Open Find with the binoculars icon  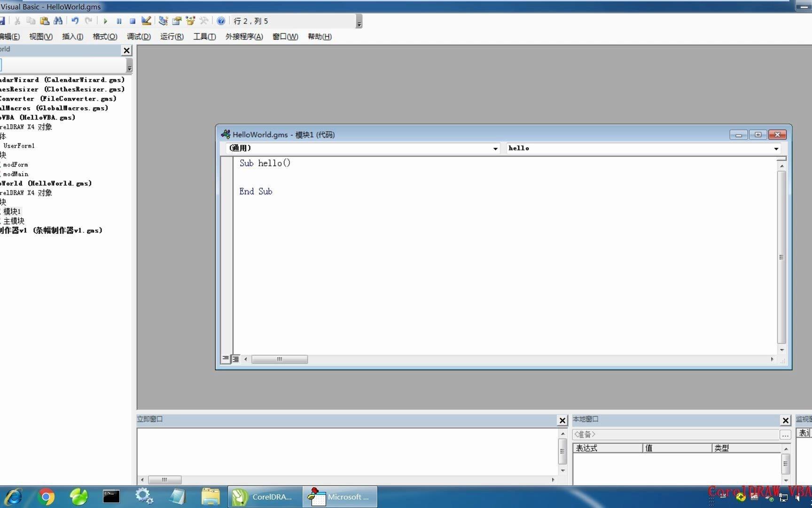click(x=58, y=21)
